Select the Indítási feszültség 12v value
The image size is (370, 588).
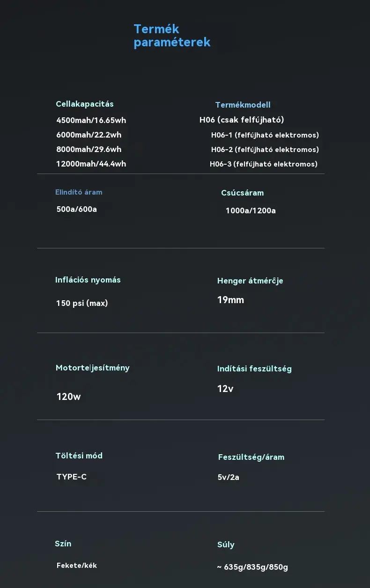225,389
